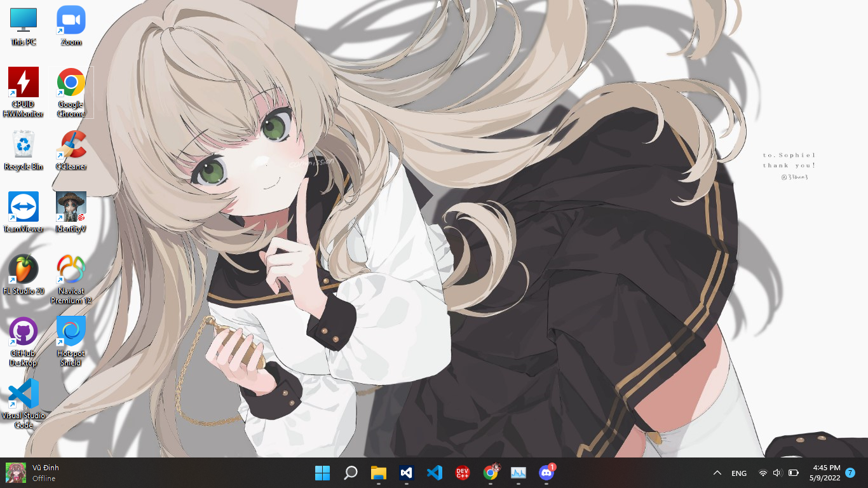Open the performance monitor taskbar app
This screenshot has height=488, width=868.
[x=519, y=473]
